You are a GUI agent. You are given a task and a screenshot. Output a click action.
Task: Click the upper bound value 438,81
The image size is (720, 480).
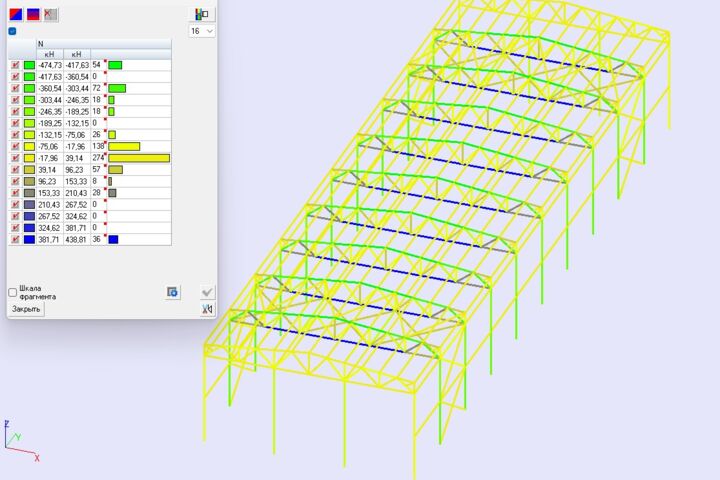(76, 239)
